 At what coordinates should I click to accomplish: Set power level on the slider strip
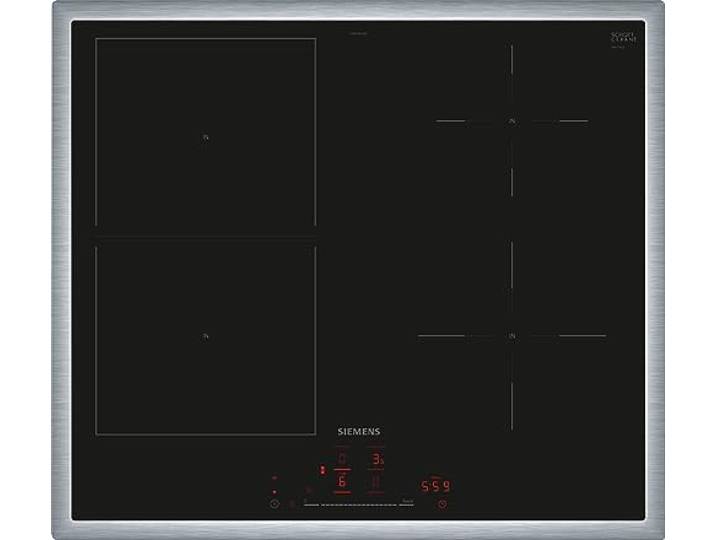(x=359, y=505)
